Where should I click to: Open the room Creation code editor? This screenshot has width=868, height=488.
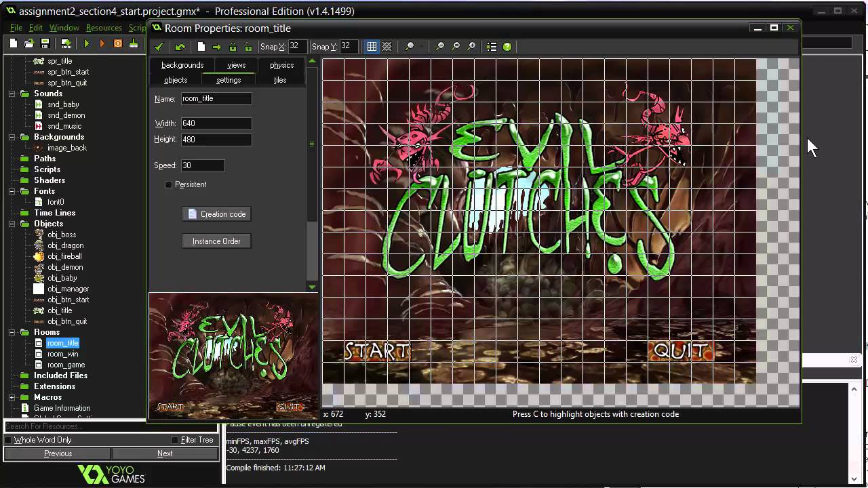point(216,214)
